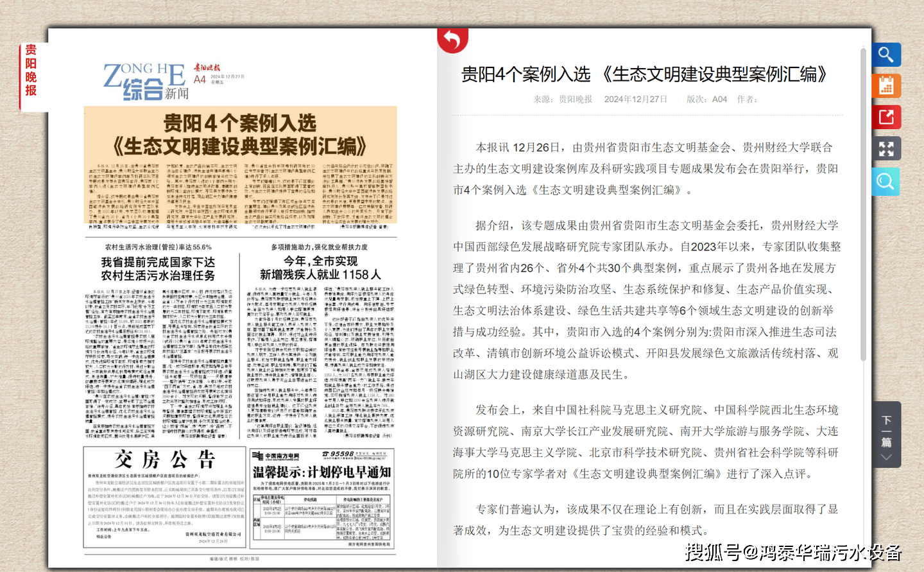Screen dimensions: 924x572
Task: Click the 交房公告 notice block
Action: pos(165,498)
